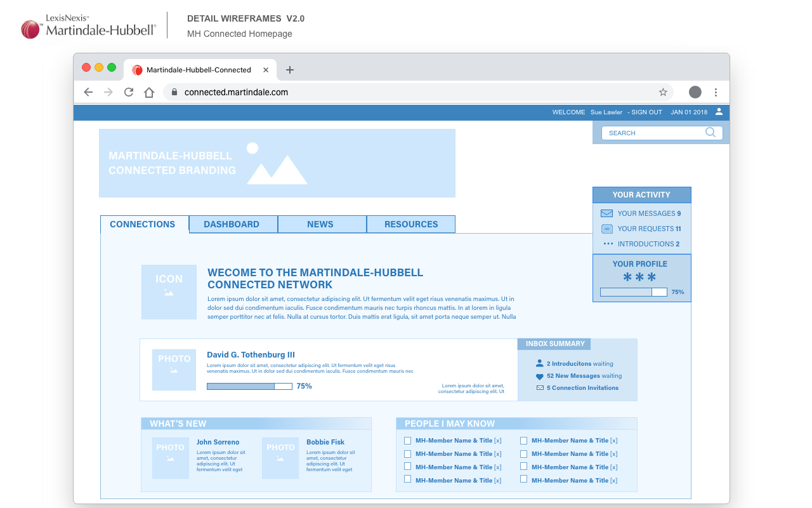The height and width of the screenshot is (508, 812).
Task: Open the Chrome three-dot menu
Action: [716, 92]
